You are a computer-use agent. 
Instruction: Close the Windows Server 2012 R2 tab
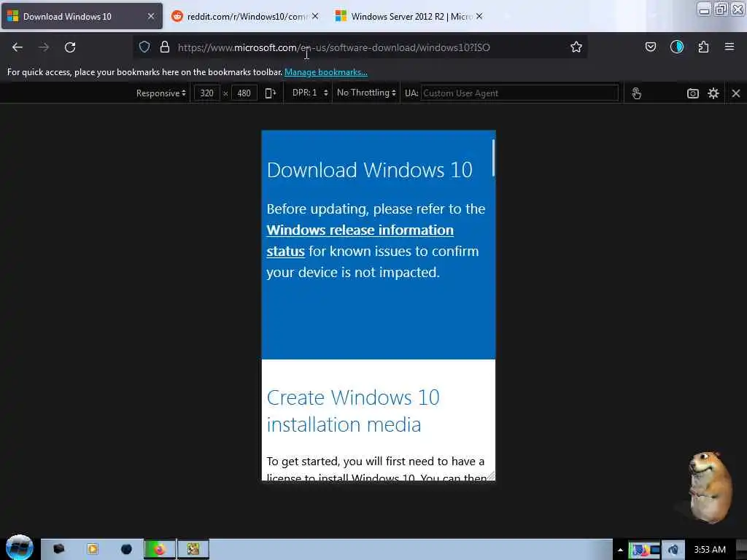pyautogui.click(x=479, y=16)
